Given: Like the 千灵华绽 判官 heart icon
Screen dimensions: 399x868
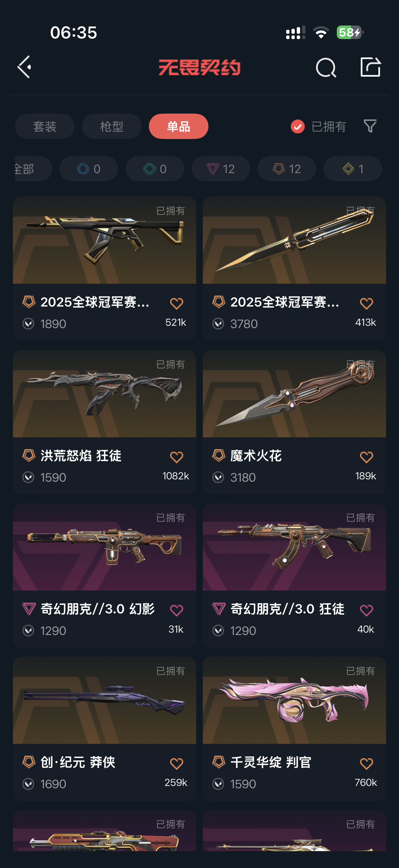Looking at the screenshot, I should (x=366, y=763).
